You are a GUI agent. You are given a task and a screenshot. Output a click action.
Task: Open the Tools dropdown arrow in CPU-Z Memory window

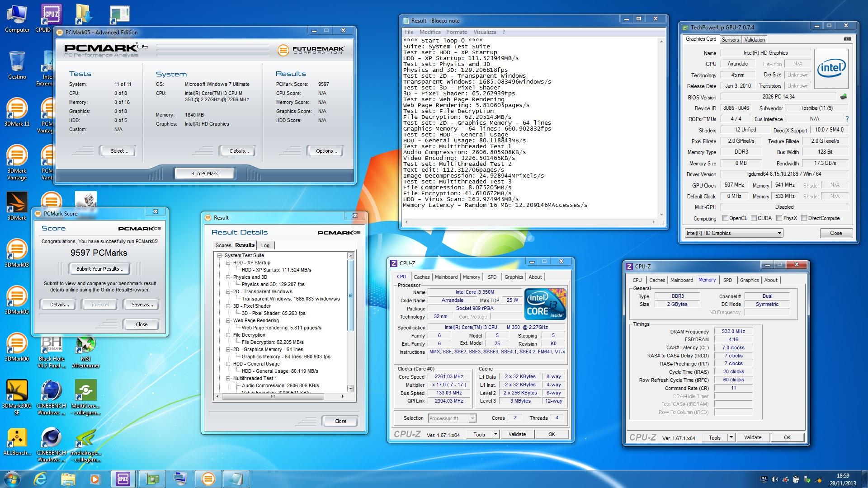pos(731,437)
